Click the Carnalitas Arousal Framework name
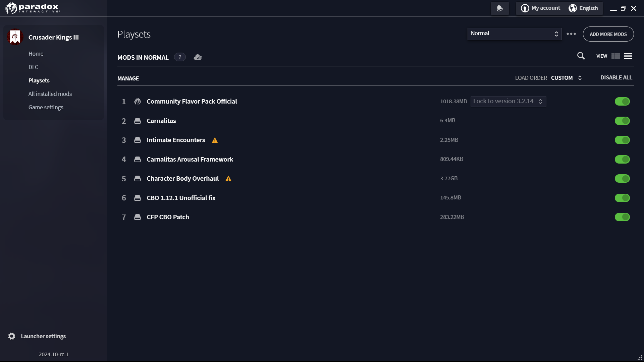Screen dimensions: 644x362 [190, 159]
